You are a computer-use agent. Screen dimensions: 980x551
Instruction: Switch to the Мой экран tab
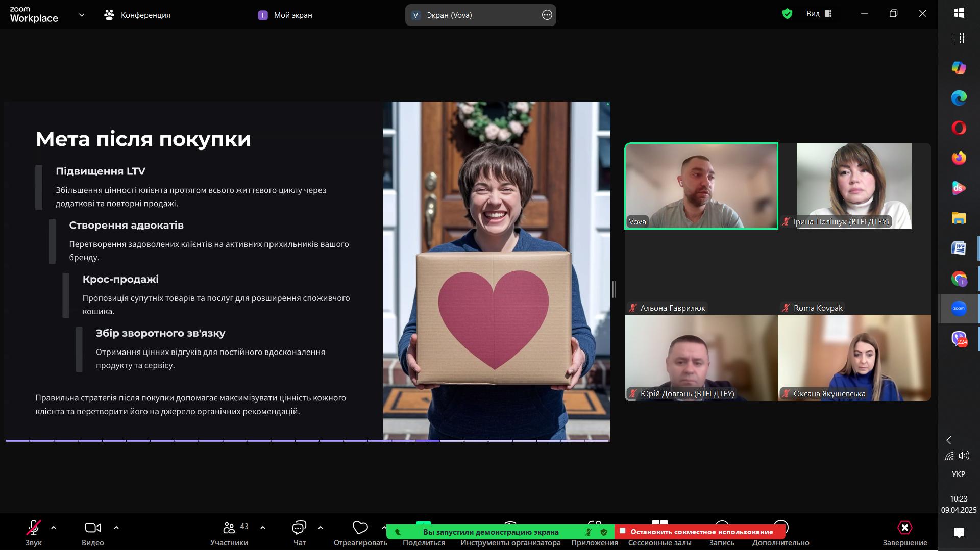coord(285,15)
